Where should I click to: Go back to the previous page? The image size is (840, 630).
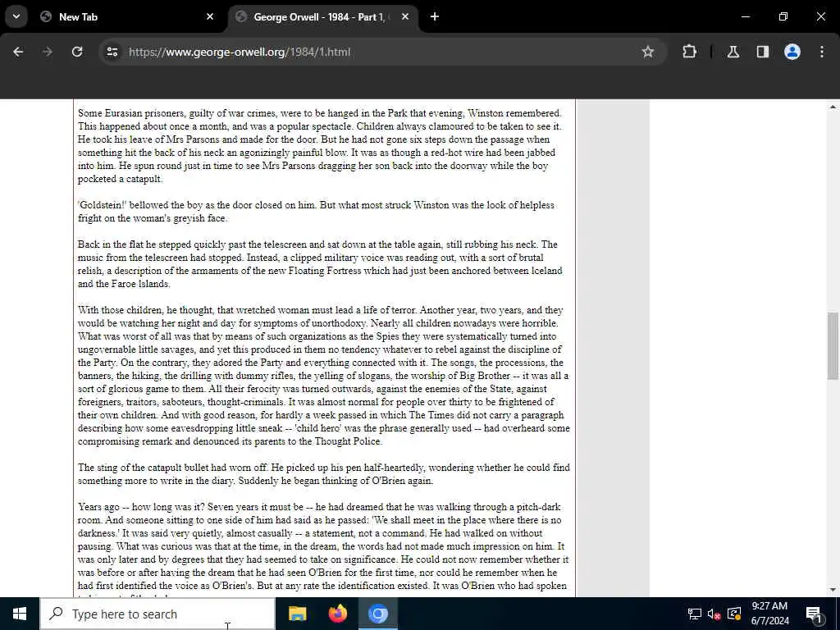[x=18, y=52]
